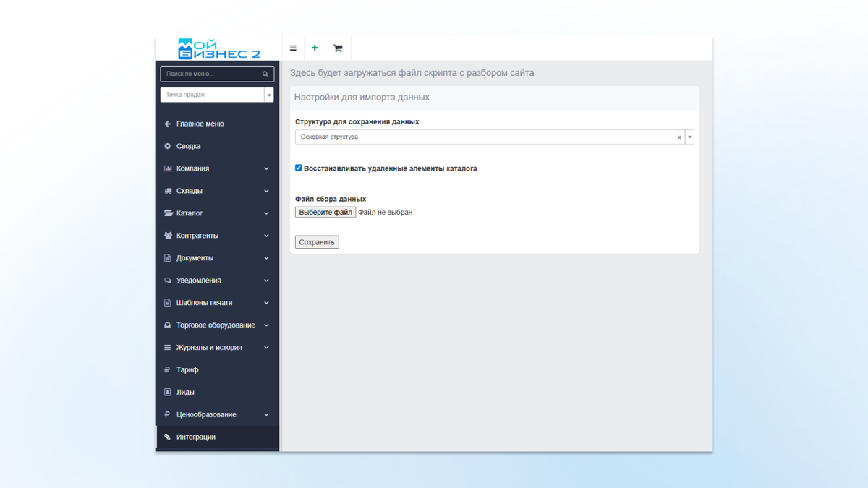Expand the Журналы и история submenu chevron
This screenshot has height=488, width=868.
pyautogui.click(x=266, y=348)
